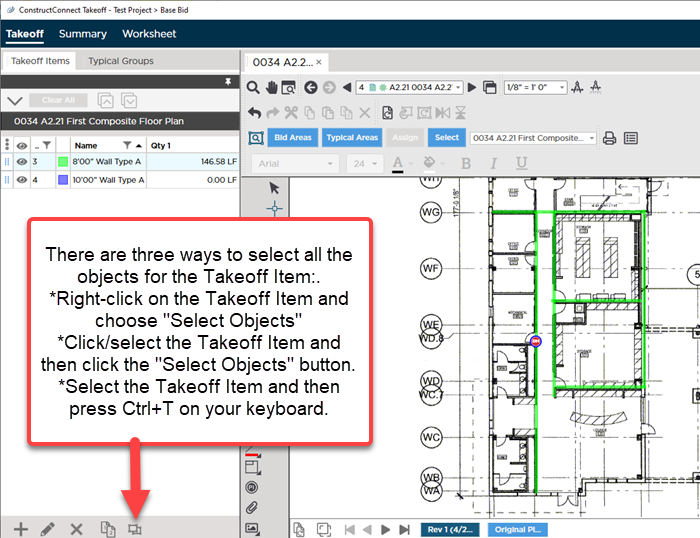Toggle Italic text formatting
This screenshot has width=700, height=538.
coord(493,163)
